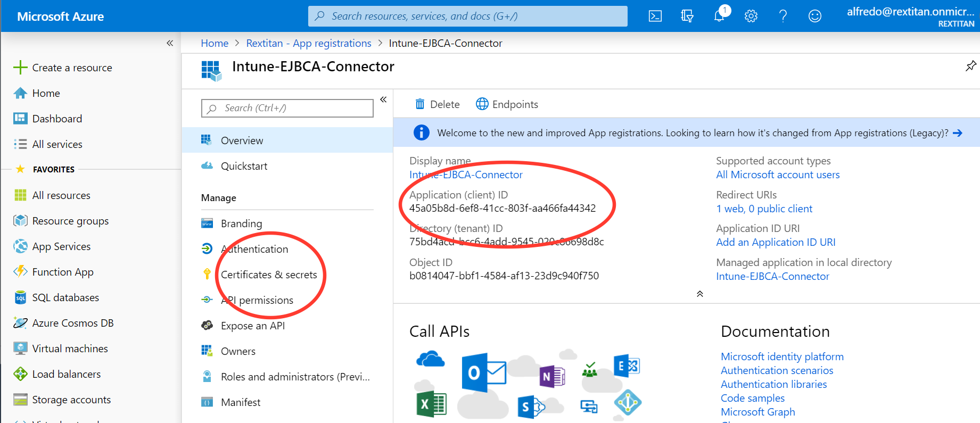This screenshot has height=423, width=980.
Task: Collapse the app registration menu pane
Action: (x=383, y=99)
